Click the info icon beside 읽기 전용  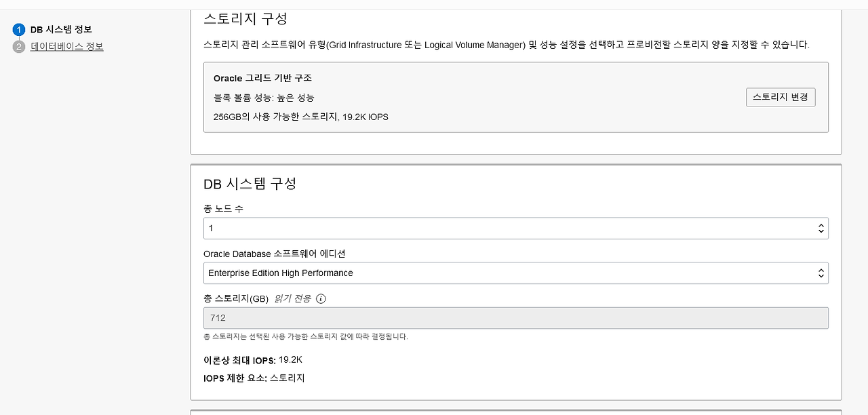tap(321, 298)
